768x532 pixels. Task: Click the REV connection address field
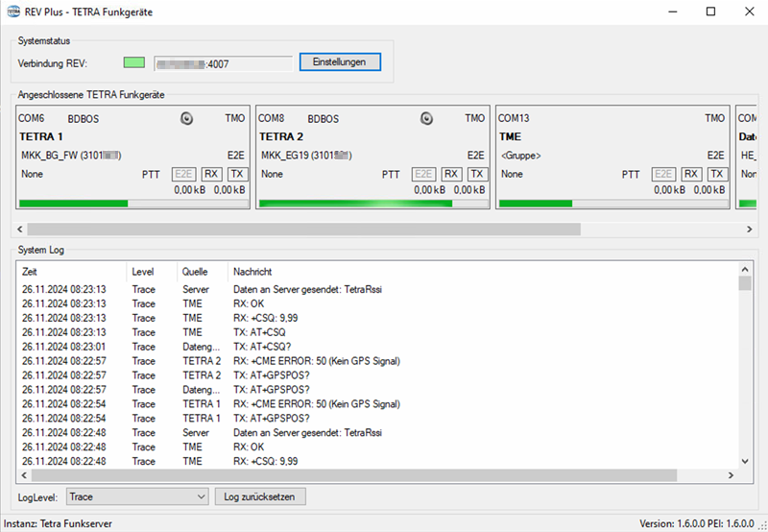(x=223, y=63)
